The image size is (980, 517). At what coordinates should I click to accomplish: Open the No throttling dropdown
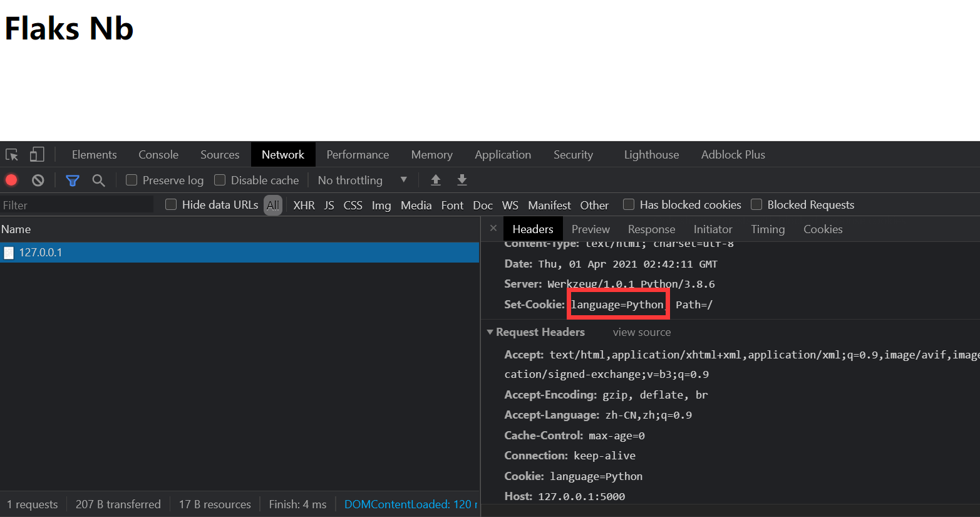pos(363,180)
